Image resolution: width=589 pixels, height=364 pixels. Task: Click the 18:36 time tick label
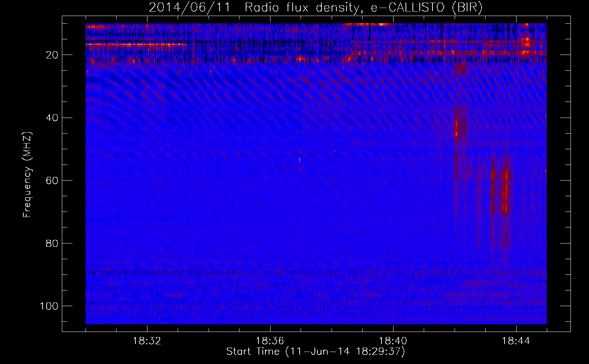pyautogui.click(x=270, y=341)
